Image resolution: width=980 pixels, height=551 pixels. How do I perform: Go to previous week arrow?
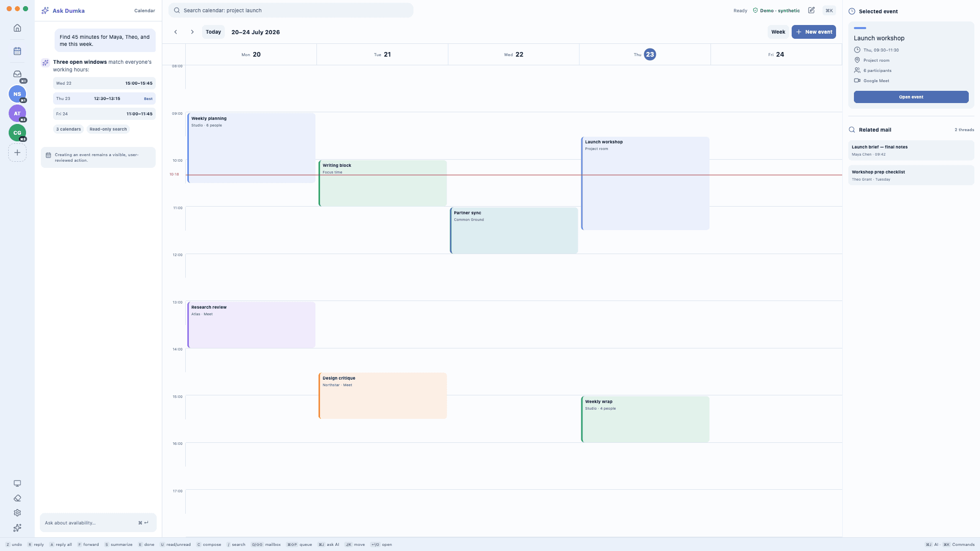pyautogui.click(x=176, y=32)
